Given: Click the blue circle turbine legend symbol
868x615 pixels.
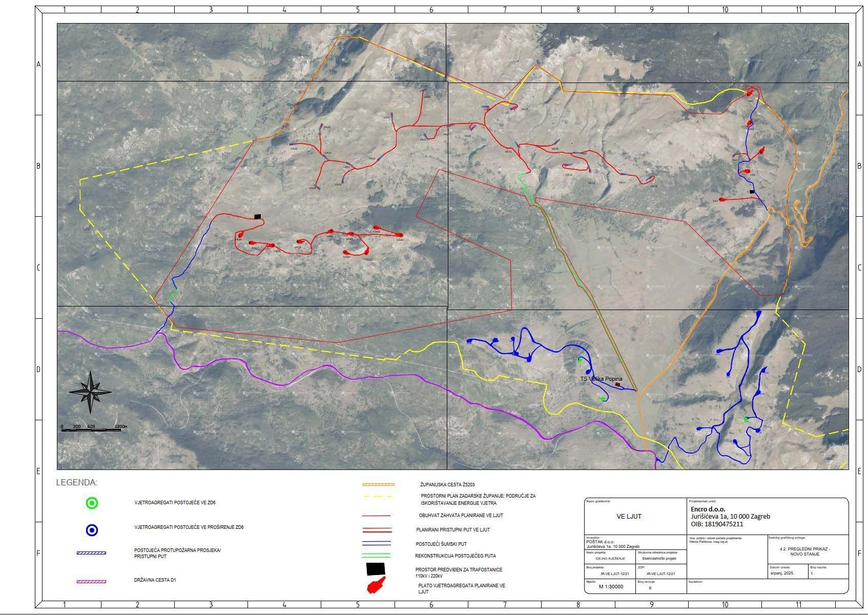Looking at the screenshot, I should pyautogui.click(x=92, y=530).
